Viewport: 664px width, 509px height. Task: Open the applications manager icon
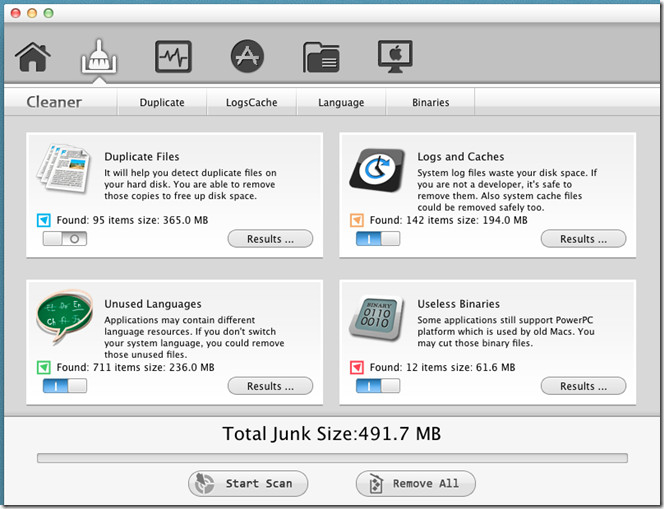point(247,57)
